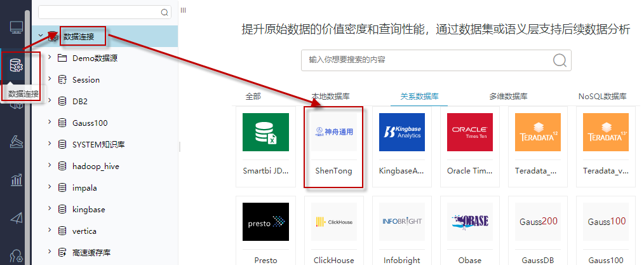
Task: Expand the Session node
Action: point(50,78)
